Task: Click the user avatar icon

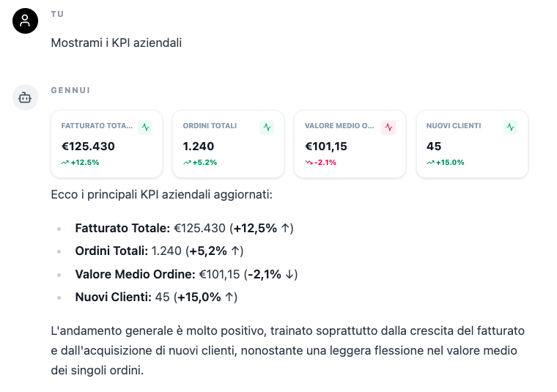Action: click(x=25, y=21)
